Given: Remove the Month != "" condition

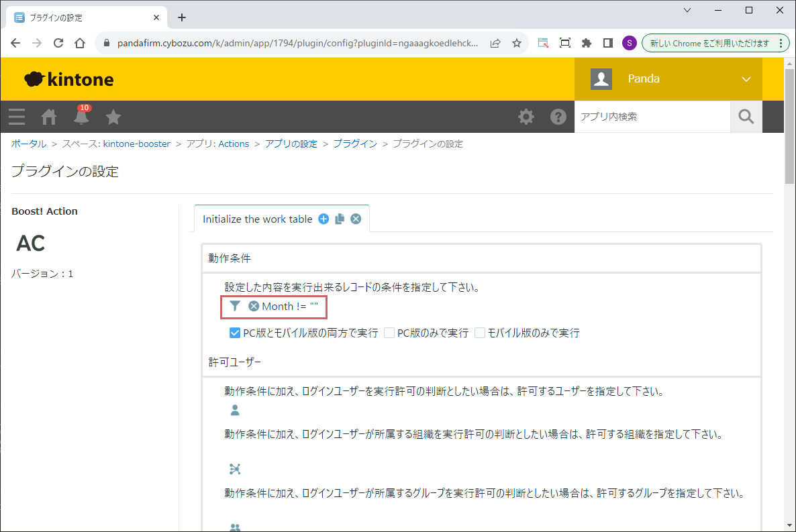Looking at the screenshot, I should [254, 306].
